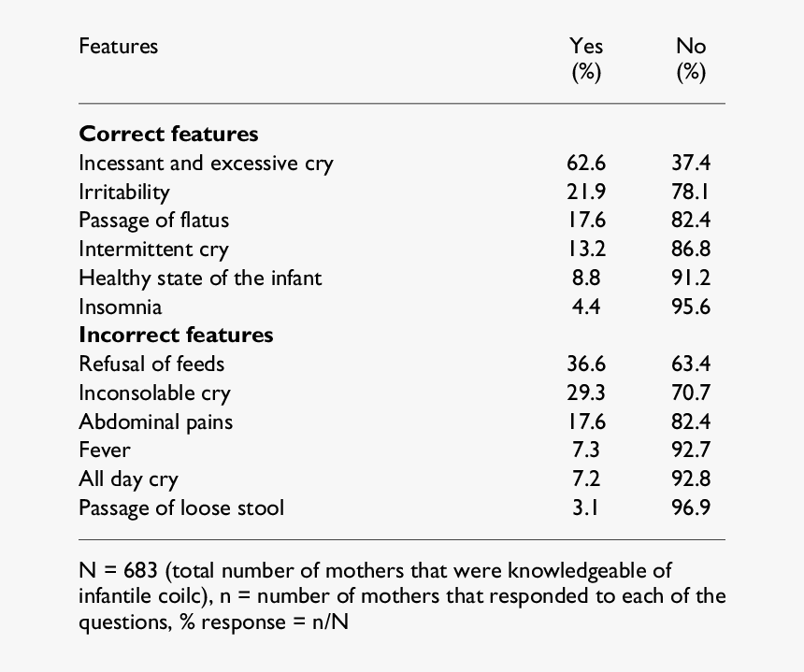Select the Correct features heading
Viewport: 804px width, 672px height.
[x=168, y=134]
